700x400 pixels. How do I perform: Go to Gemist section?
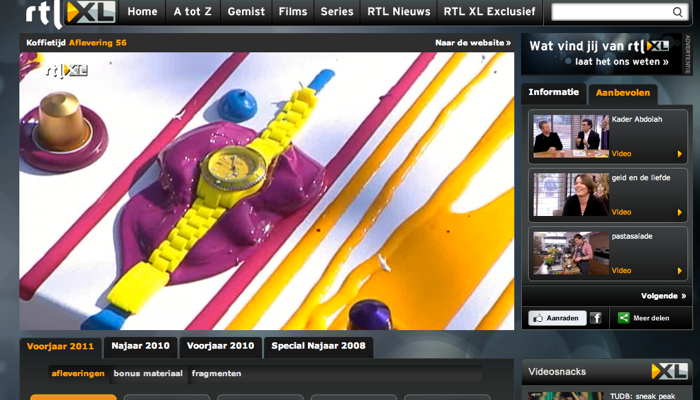(x=246, y=12)
